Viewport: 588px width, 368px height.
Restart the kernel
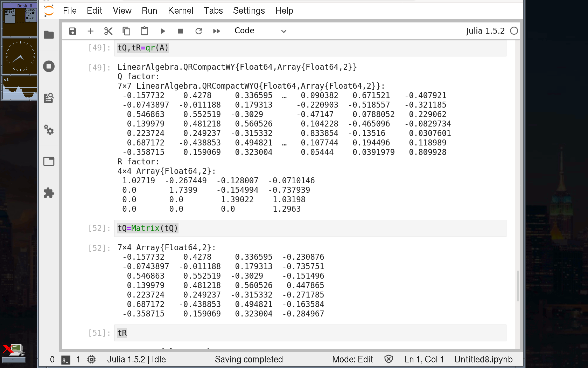point(198,31)
